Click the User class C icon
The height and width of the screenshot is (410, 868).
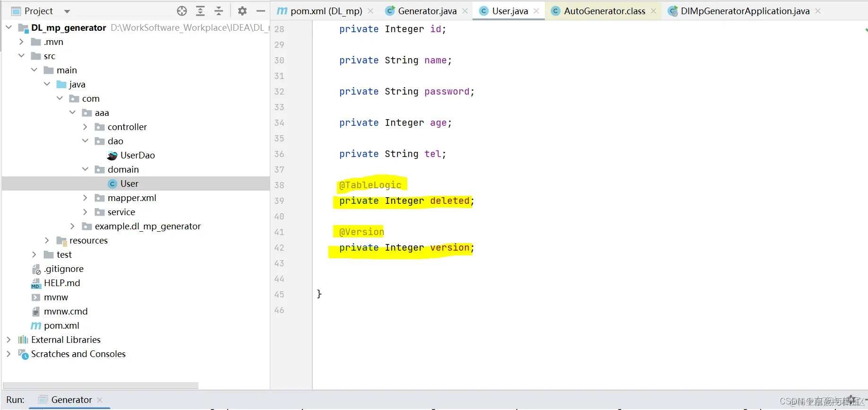(x=112, y=183)
